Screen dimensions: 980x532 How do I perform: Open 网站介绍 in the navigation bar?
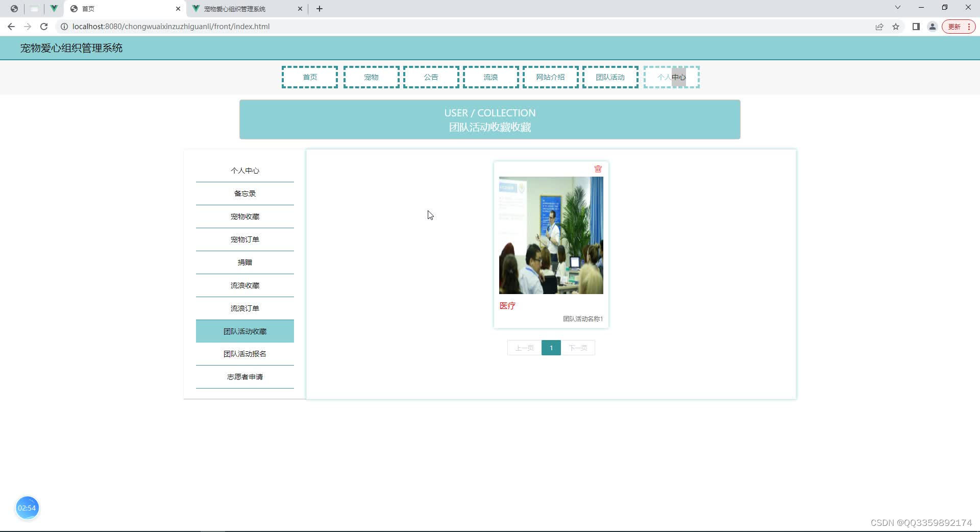[x=551, y=77]
